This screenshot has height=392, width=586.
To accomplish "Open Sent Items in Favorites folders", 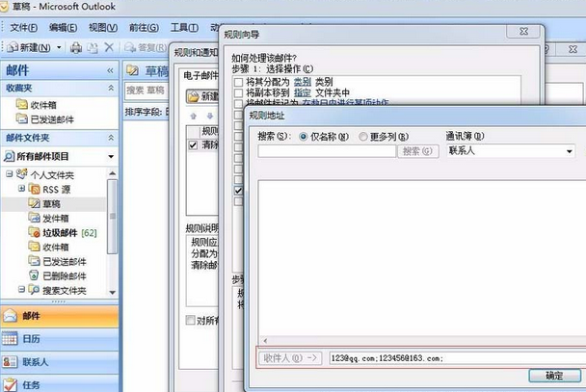I will pyautogui.click(x=45, y=119).
